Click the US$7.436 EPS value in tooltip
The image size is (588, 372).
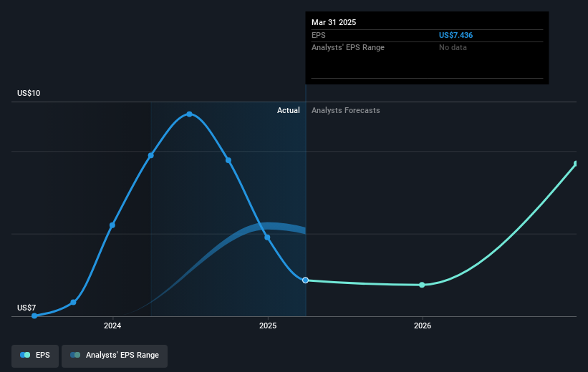click(x=456, y=35)
